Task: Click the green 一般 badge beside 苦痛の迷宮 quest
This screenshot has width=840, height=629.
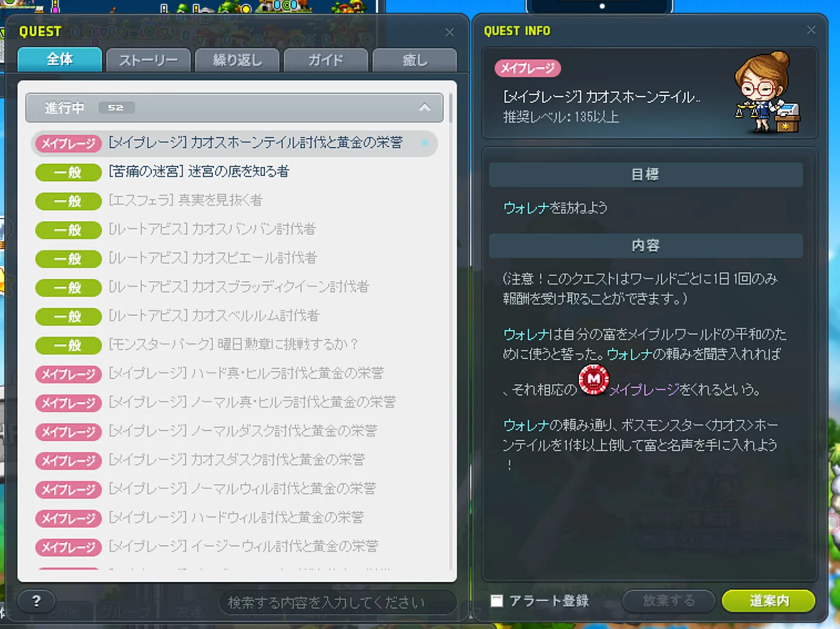Action: point(68,172)
